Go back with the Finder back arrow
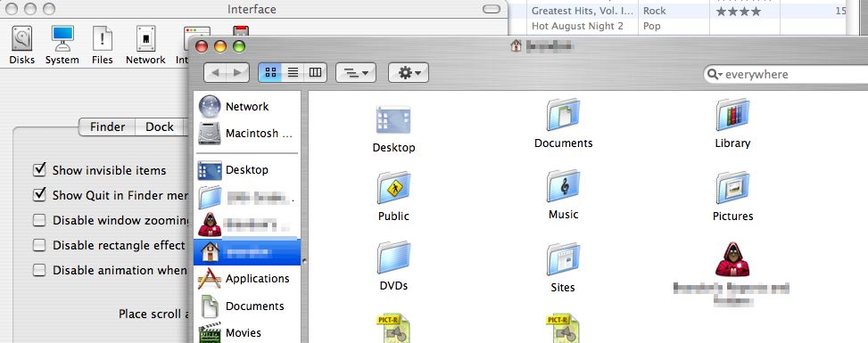 (x=215, y=72)
